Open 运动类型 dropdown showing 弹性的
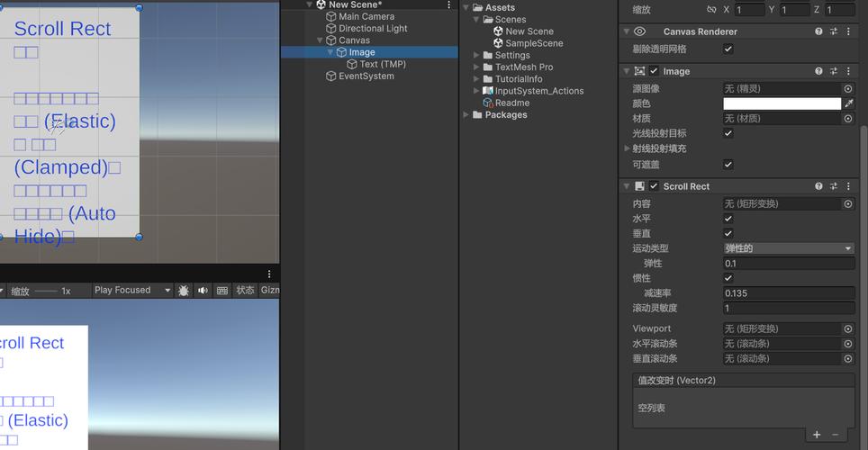 pyautogui.click(x=788, y=248)
